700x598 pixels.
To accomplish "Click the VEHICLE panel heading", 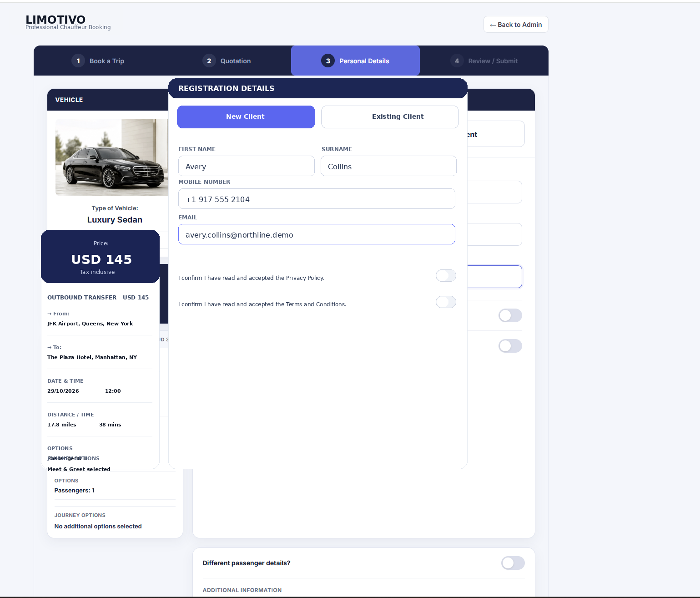I will pos(69,100).
